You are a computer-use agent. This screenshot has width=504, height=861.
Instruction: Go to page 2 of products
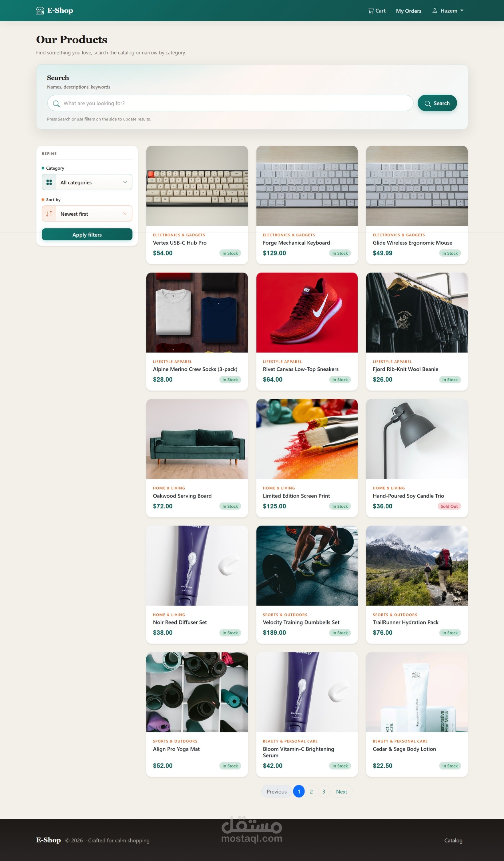[311, 792]
